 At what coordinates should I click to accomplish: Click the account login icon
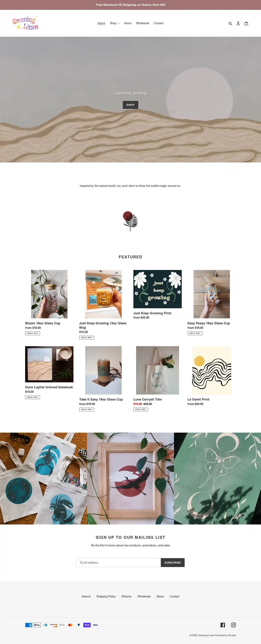click(x=238, y=23)
